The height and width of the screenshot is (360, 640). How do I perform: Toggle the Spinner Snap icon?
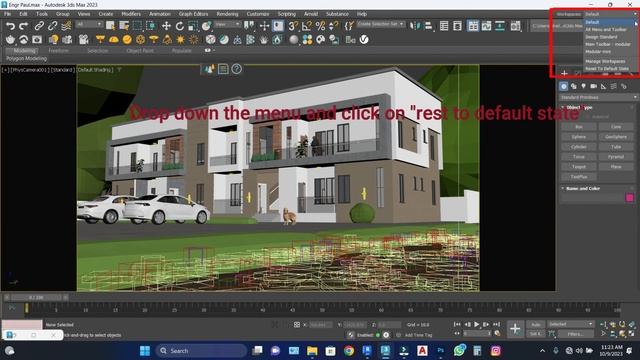coord(333,26)
